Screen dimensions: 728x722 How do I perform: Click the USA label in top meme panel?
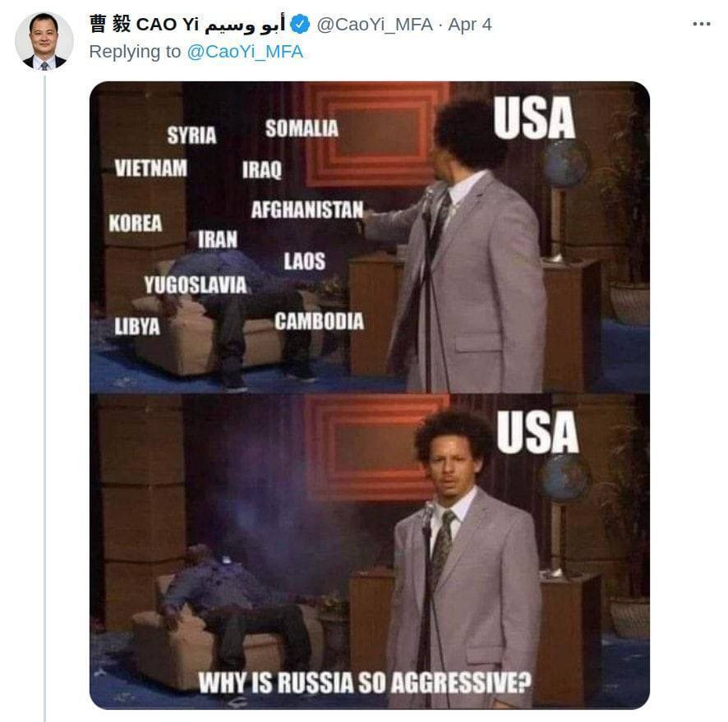[x=534, y=117]
